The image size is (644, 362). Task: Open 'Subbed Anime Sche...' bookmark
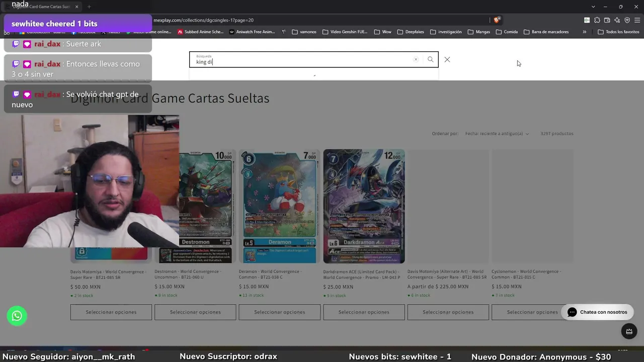point(200,32)
